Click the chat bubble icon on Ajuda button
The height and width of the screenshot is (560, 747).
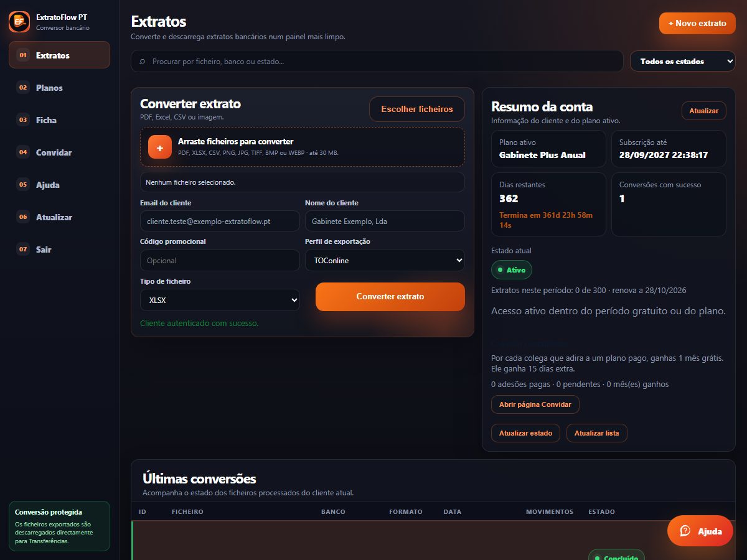coord(685,531)
